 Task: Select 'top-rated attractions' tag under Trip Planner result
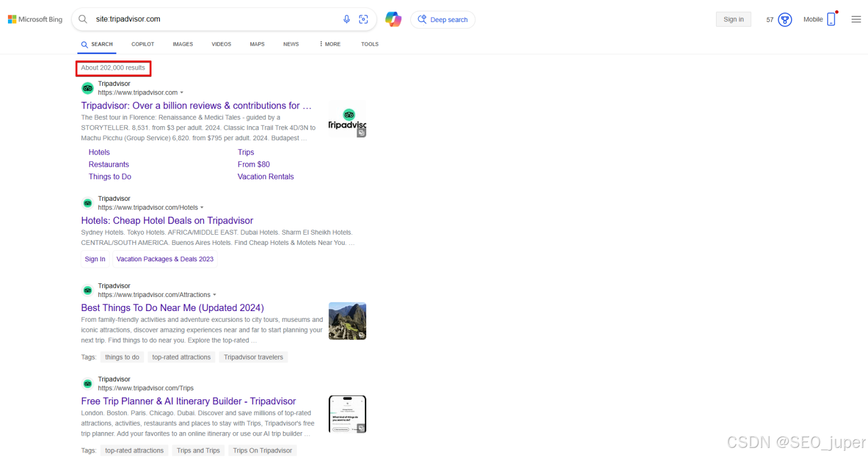click(134, 450)
